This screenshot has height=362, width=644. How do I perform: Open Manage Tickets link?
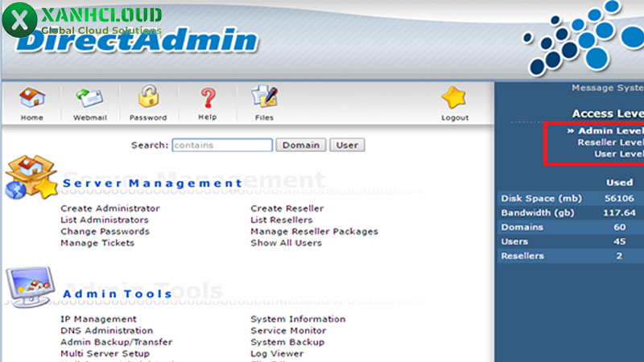pyautogui.click(x=97, y=243)
